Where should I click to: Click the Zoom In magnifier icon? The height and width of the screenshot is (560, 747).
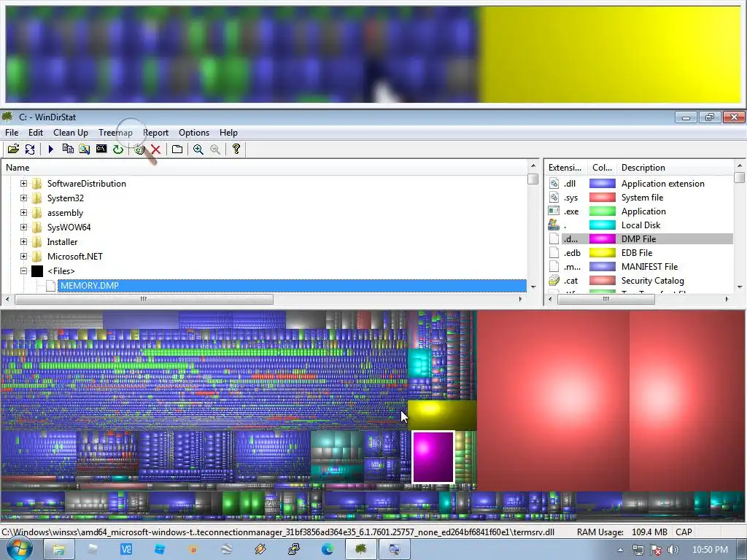click(x=198, y=149)
